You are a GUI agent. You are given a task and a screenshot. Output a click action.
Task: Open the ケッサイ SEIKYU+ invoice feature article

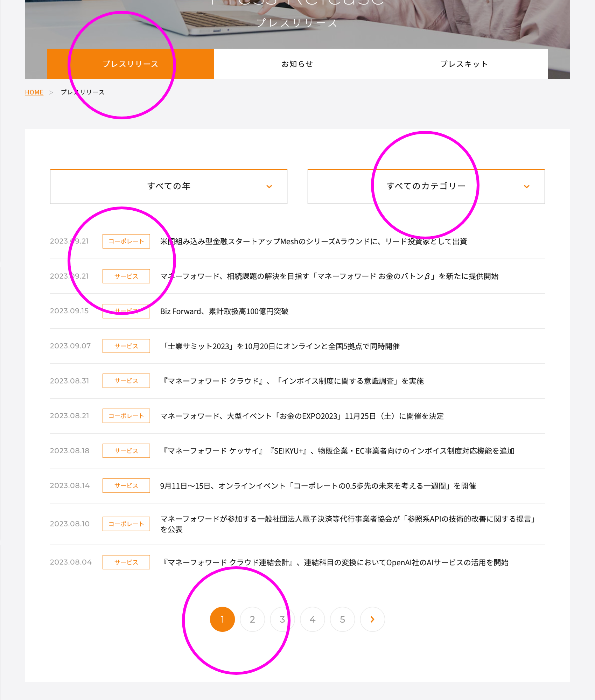[337, 451]
